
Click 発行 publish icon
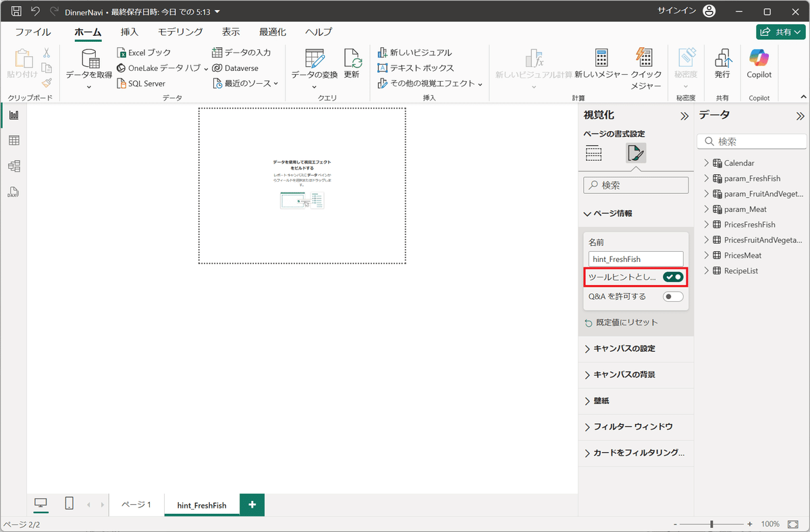pos(722,59)
